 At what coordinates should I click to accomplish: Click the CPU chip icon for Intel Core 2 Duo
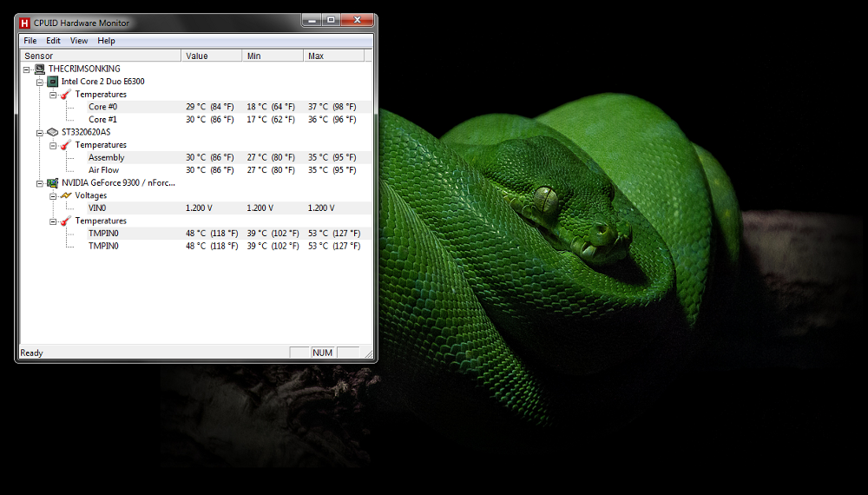(x=53, y=82)
